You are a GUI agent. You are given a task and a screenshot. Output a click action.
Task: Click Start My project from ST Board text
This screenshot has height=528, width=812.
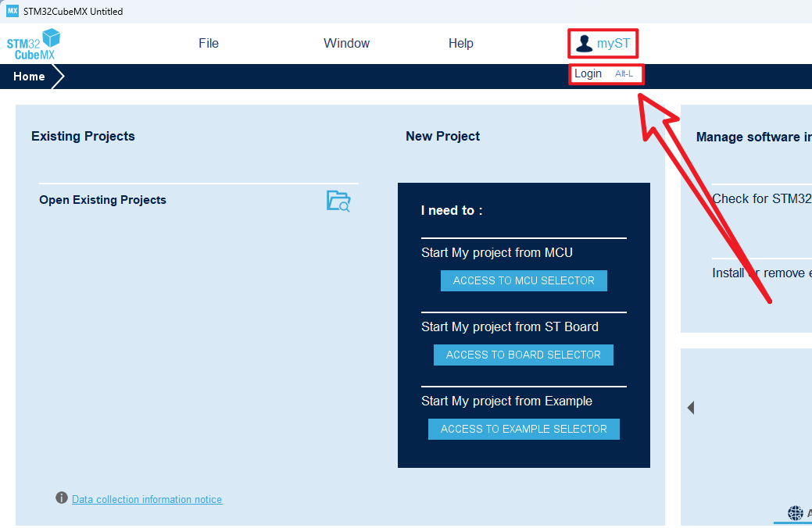[510, 326]
